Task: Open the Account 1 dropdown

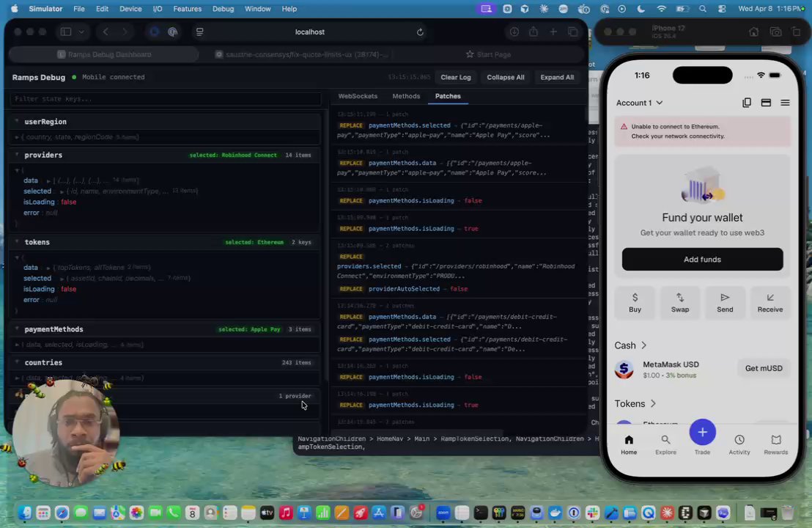Action: [x=639, y=103]
